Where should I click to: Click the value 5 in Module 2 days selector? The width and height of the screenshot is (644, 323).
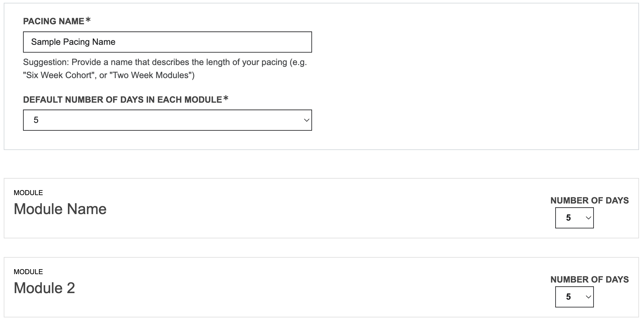pos(568,297)
